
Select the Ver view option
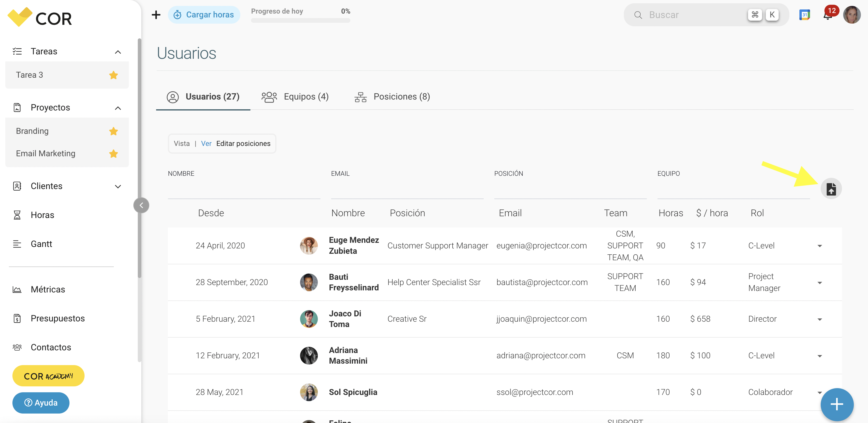(x=206, y=144)
